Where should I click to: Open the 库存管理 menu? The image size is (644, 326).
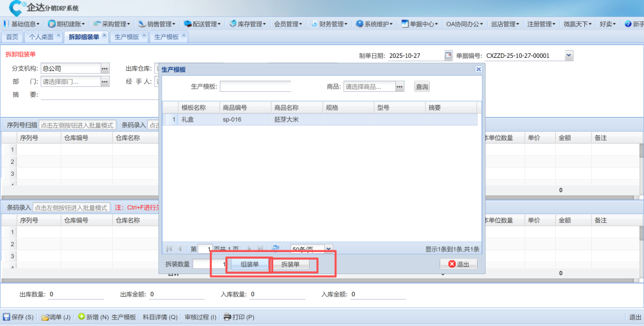[x=247, y=24]
